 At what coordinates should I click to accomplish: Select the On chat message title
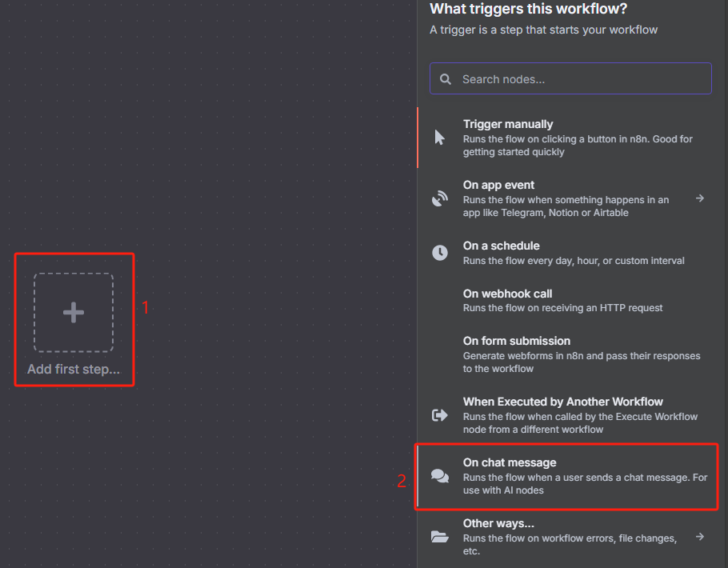point(510,462)
